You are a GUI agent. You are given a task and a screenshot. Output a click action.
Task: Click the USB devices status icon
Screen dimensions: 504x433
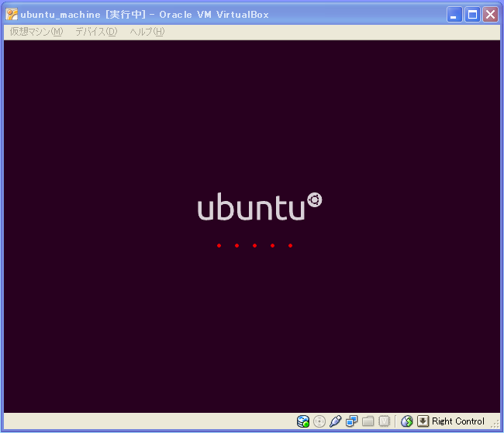(335, 421)
